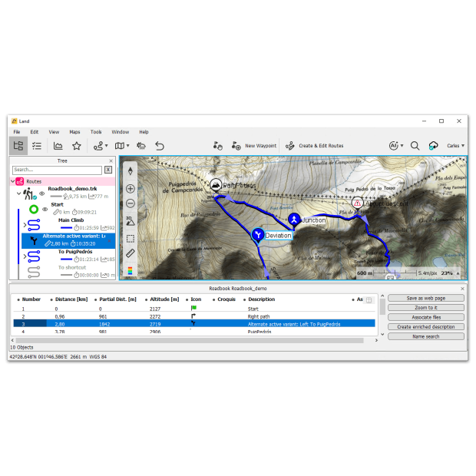Click the cloud sync toolbar icon

click(434, 146)
